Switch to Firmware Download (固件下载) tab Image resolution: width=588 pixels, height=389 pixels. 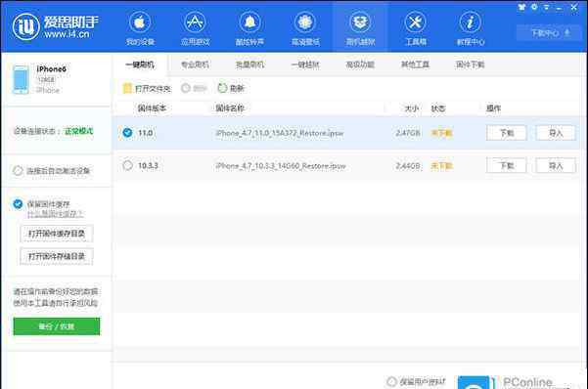coord(471,65)
